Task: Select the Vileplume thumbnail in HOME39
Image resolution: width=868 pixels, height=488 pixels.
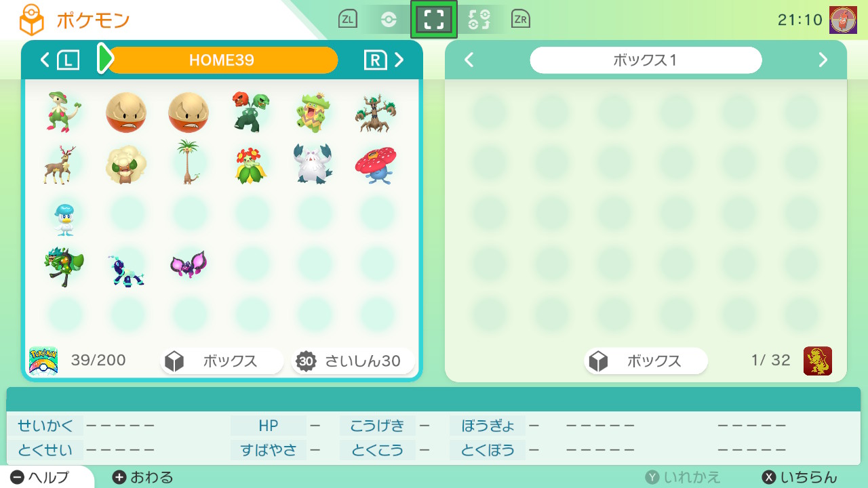Action: tap(376, 165)
